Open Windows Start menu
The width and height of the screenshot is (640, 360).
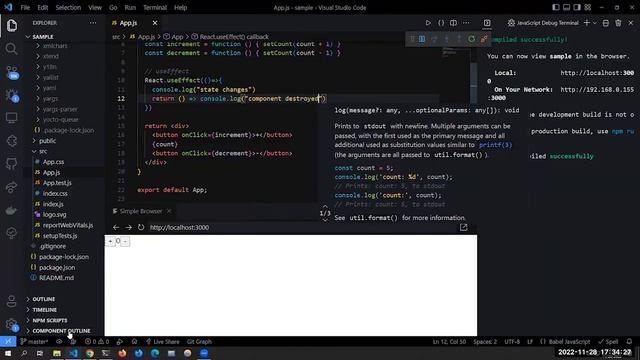(8, 353)
